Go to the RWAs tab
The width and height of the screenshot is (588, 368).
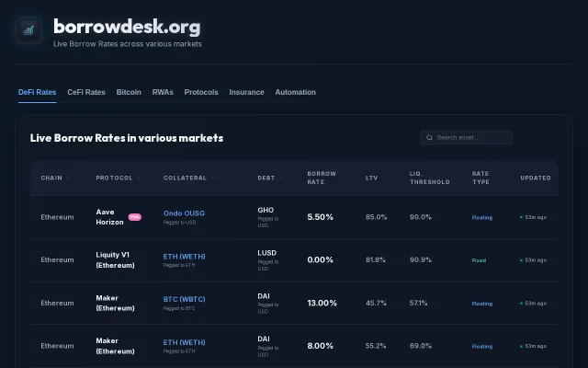(x=163, y=92)
